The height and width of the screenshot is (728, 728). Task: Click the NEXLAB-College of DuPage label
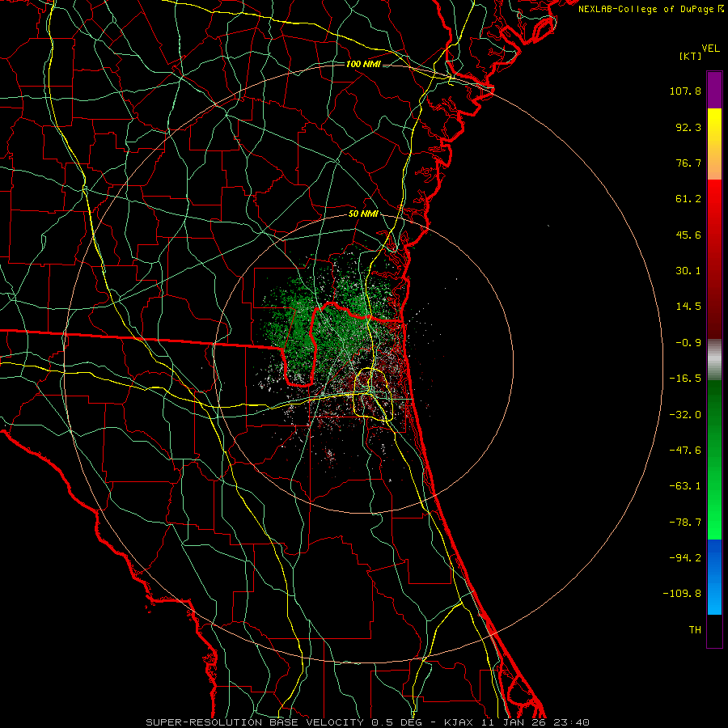651,9
